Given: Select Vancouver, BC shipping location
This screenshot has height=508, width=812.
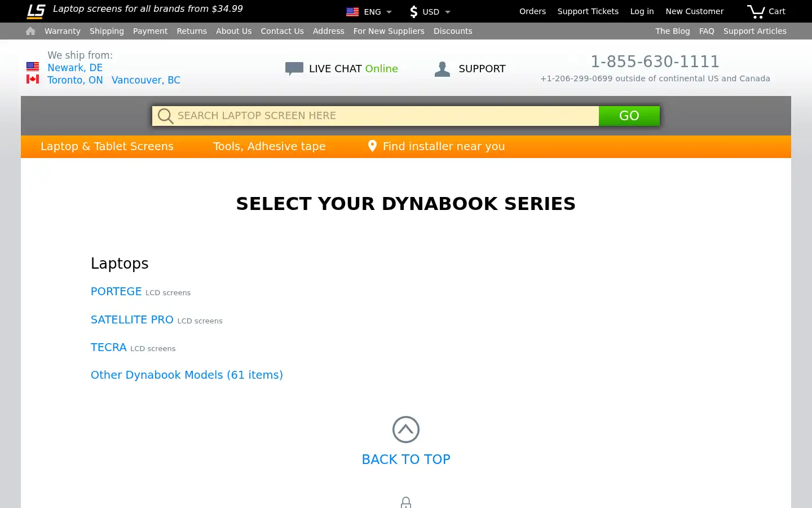Looking at the screenshot, I should (146, 80).
